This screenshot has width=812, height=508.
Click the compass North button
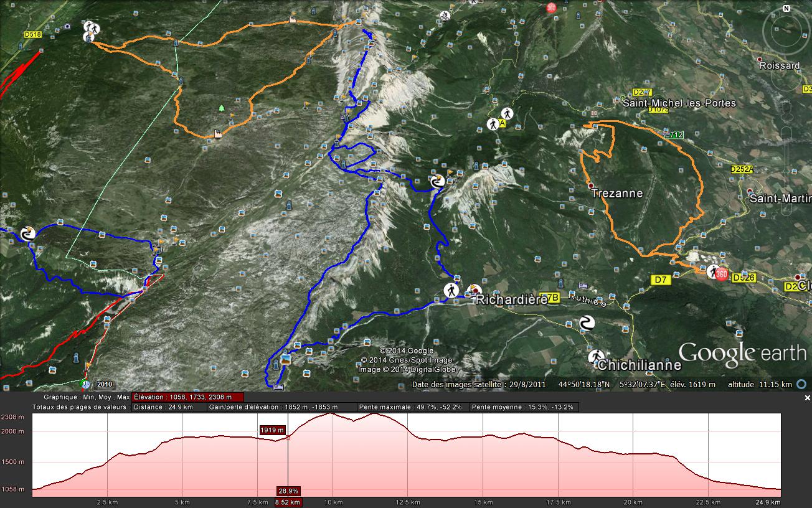(786, 9)
